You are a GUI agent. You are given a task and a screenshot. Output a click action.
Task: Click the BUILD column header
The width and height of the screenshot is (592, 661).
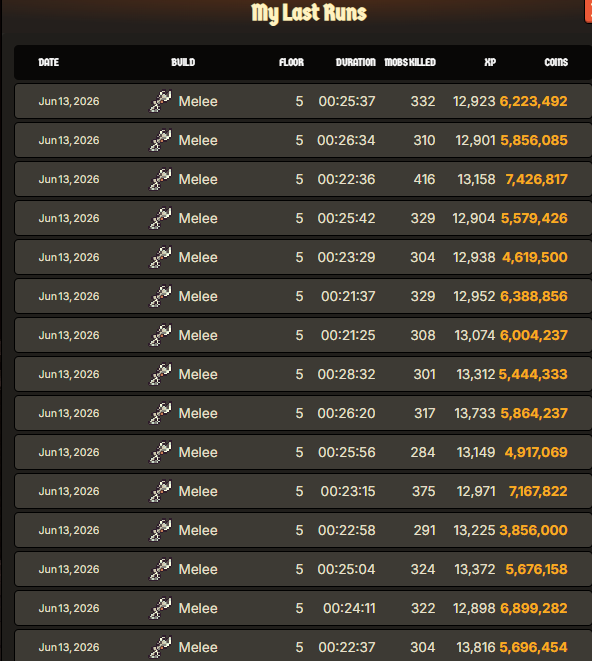point(183,62)
